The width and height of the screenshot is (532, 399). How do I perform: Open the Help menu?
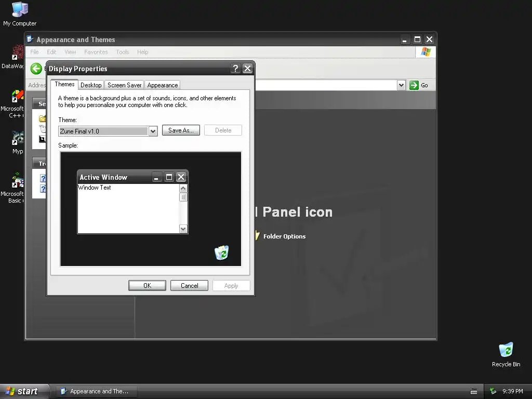[x=142, y=52]
